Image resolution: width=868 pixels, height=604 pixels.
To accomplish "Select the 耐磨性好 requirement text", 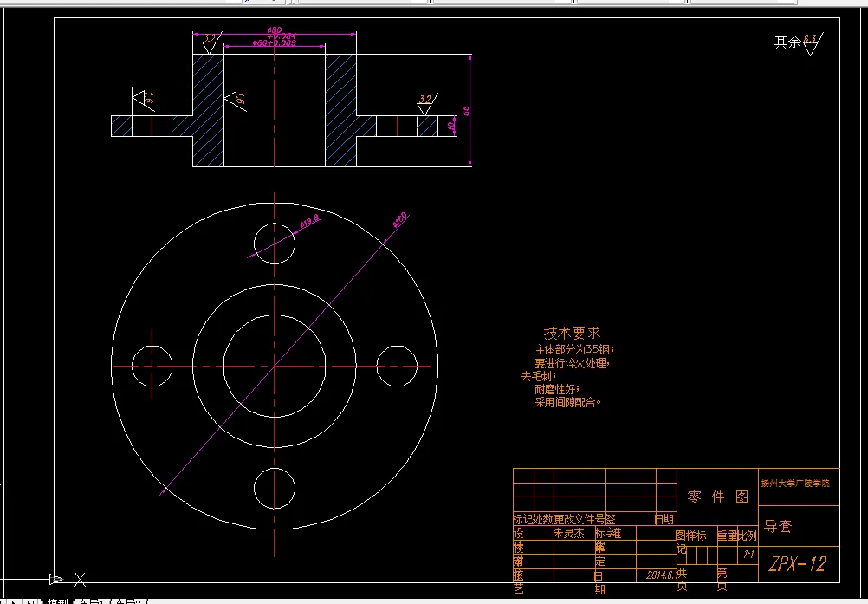I will click(557, 390).
